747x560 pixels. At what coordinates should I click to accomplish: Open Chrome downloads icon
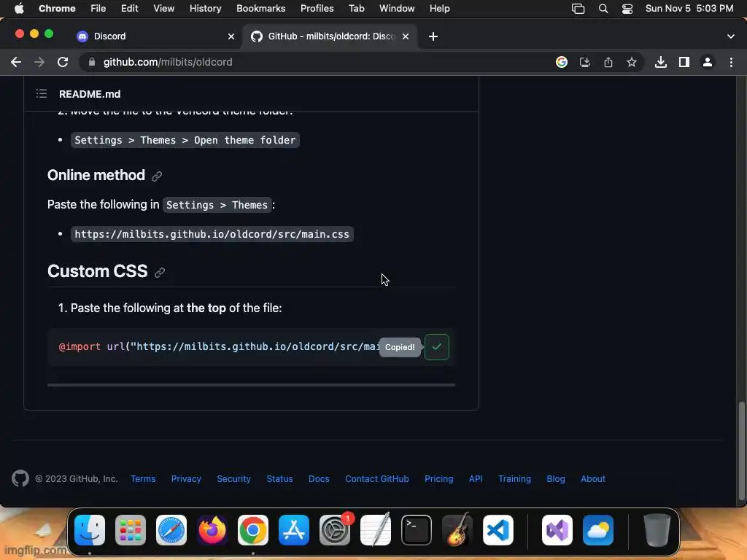661,62
